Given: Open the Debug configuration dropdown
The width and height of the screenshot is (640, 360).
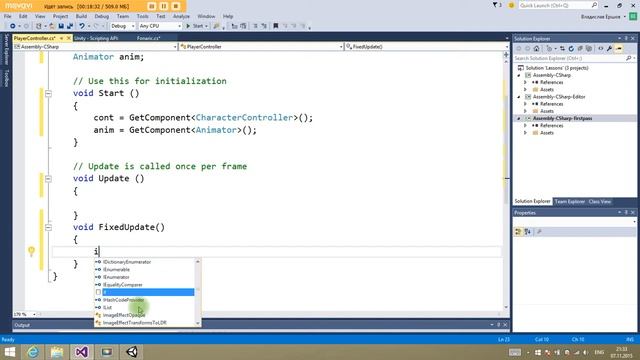Looking at the screenshot, I should (x=122, y=26).
